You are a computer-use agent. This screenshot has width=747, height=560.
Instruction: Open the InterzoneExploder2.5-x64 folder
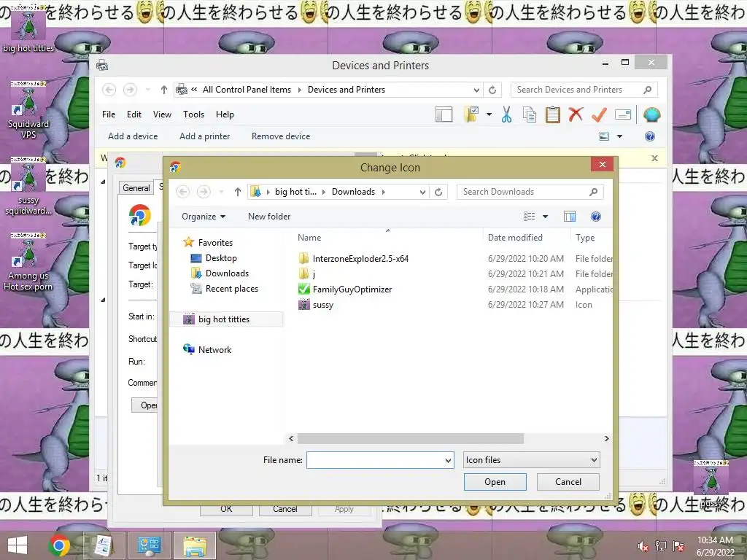click(x=360, y=259)
